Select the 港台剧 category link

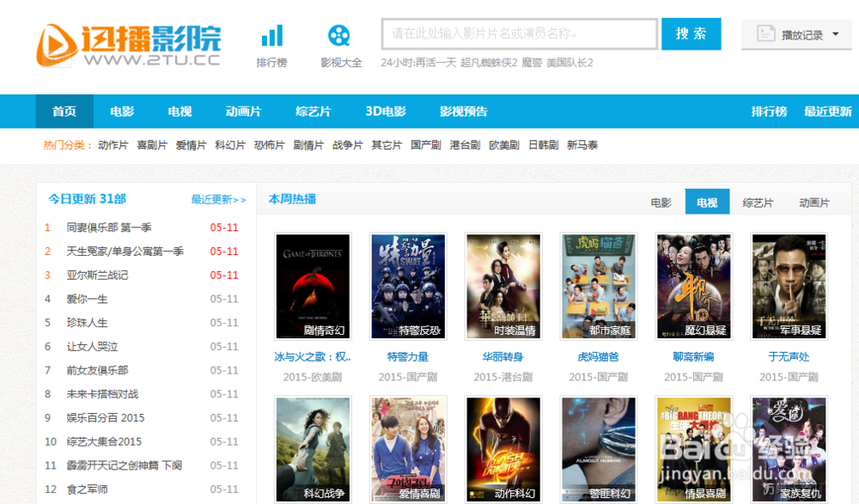[465, 145]
